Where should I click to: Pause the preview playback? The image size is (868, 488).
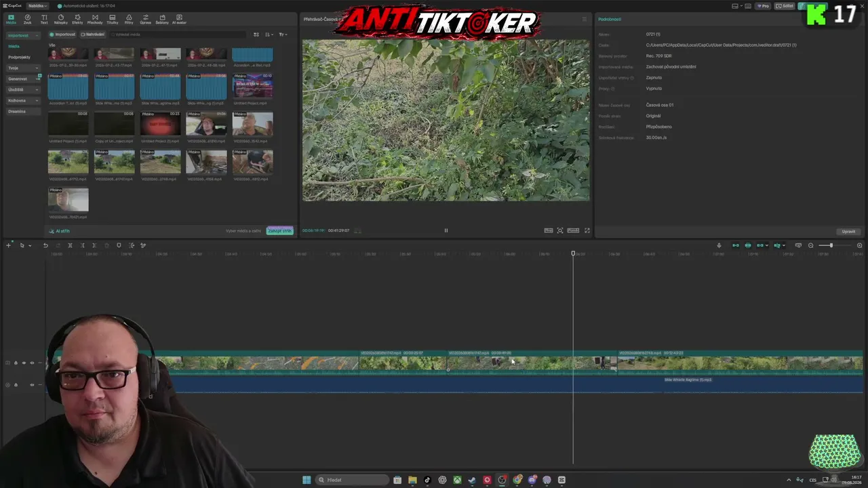(x=446, y=230)
